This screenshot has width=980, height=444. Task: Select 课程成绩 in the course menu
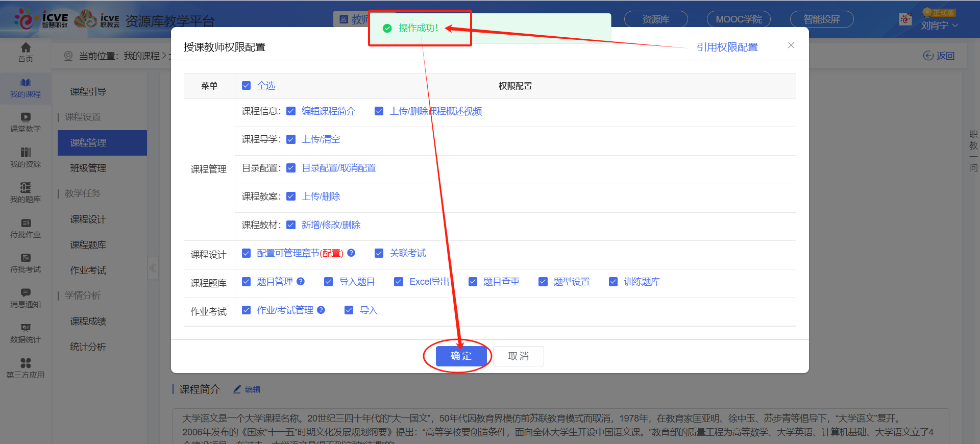pos(88,322)
